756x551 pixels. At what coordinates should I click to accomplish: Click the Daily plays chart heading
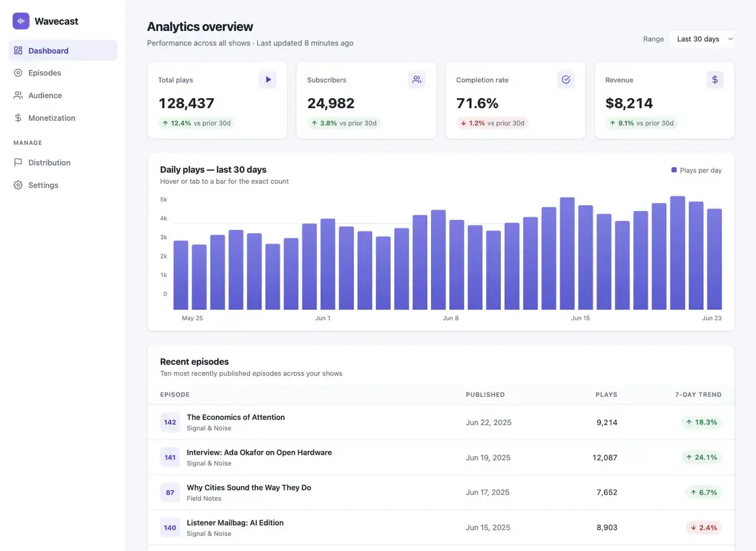pyautogui.click(x=213, y=169)
